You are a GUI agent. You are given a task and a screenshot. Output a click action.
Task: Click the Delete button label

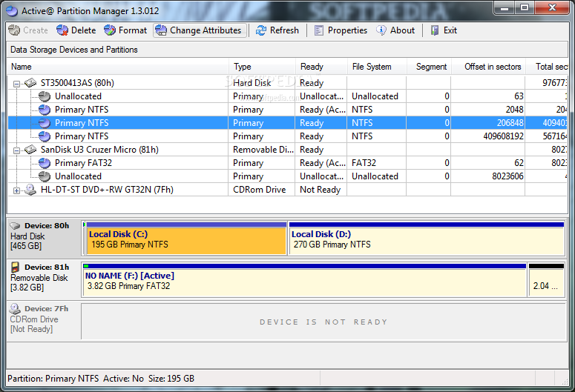pyautogui.click(x=84, y=30)
